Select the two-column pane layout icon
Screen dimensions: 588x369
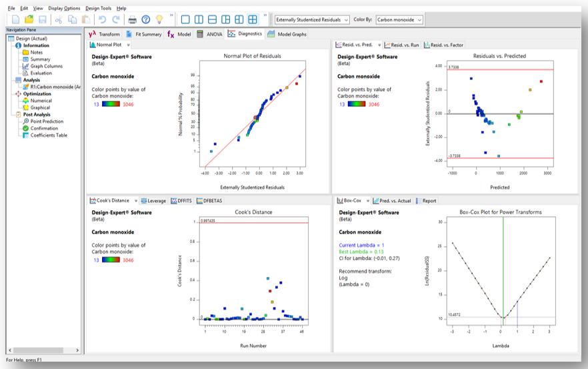(199, 19)
